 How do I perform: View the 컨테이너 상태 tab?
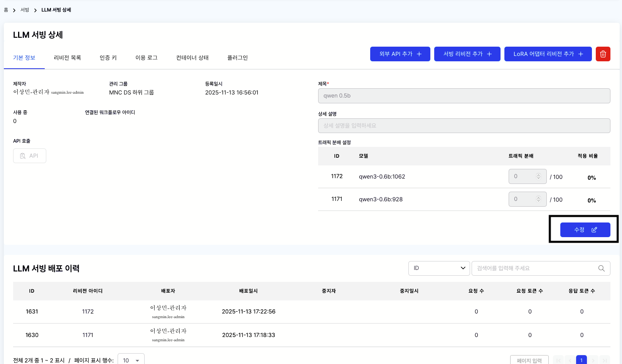click(192, 58)
